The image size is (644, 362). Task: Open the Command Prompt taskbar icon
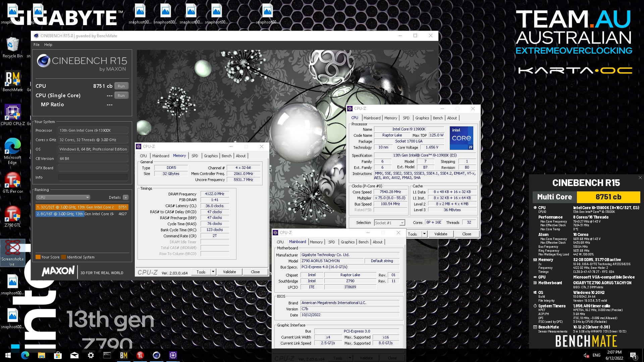pos(107,355)
